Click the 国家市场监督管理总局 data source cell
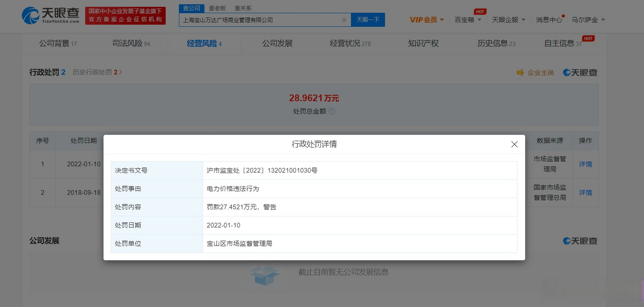Image resolution: width=644 pixels, height=307 pixels. 550,192
